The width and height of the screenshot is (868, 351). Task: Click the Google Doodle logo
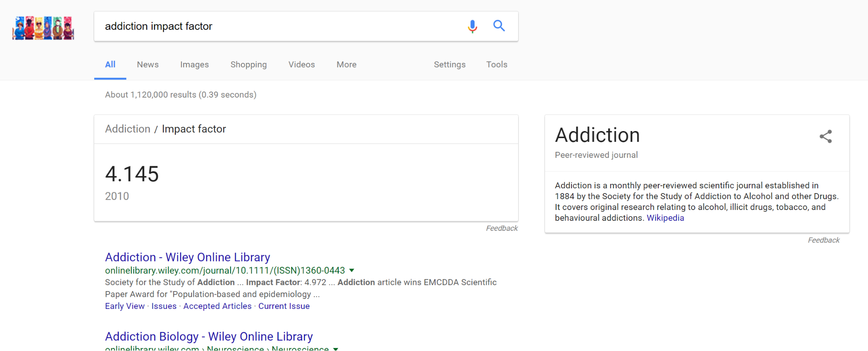pyautogui.click(x=43, y=28)
